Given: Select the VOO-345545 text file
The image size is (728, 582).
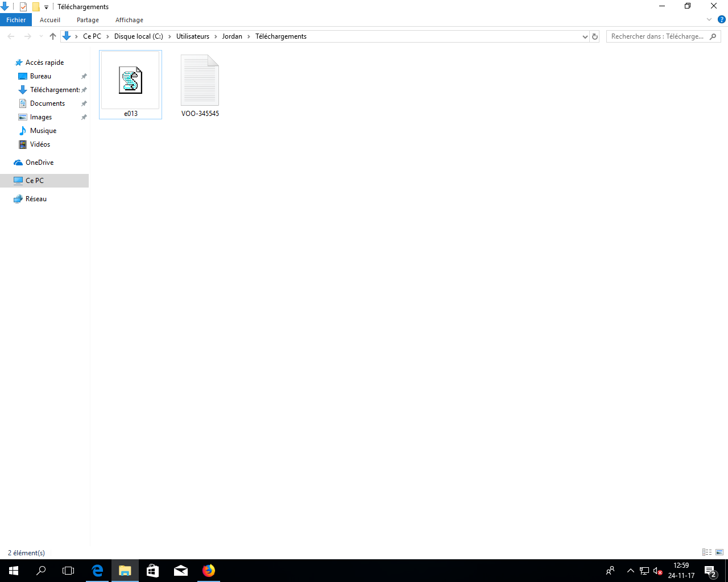Looking at the screenshot, I should coord(200,85).
